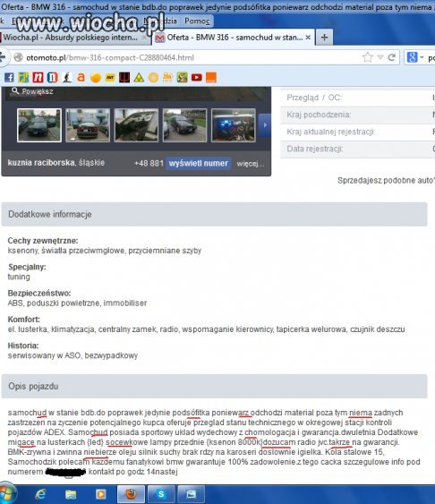Image resolution: width=435 pixels, height=504 pixels.
Task: Open the dark red trident bookmark icon
Action: click(124, 78)
